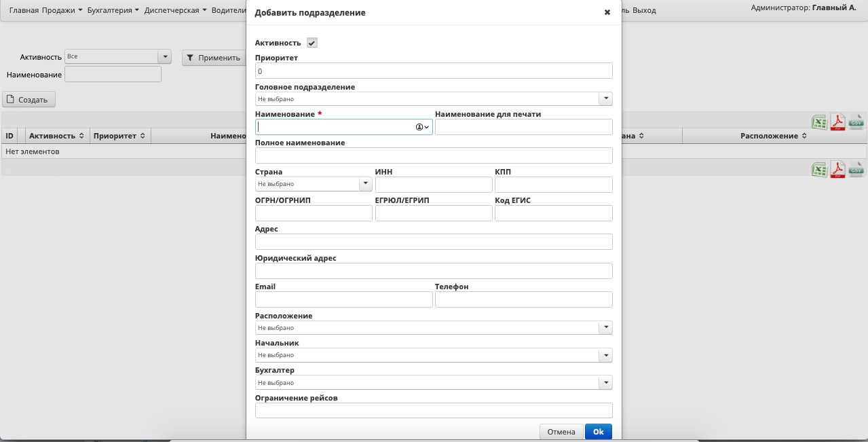The width and height of the screenshot is (868, 442).
Task: Click the Юридический адрес field
Action: pos(434,271)
